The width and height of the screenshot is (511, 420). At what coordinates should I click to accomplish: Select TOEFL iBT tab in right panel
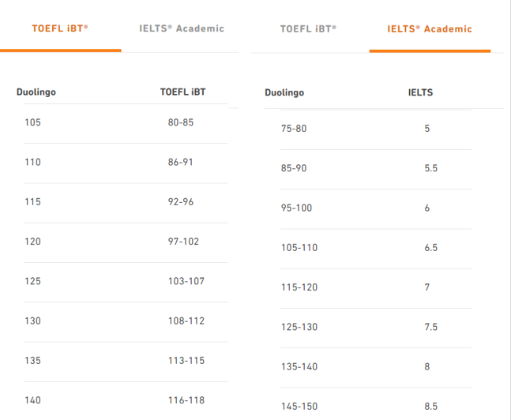coord(308,29)
